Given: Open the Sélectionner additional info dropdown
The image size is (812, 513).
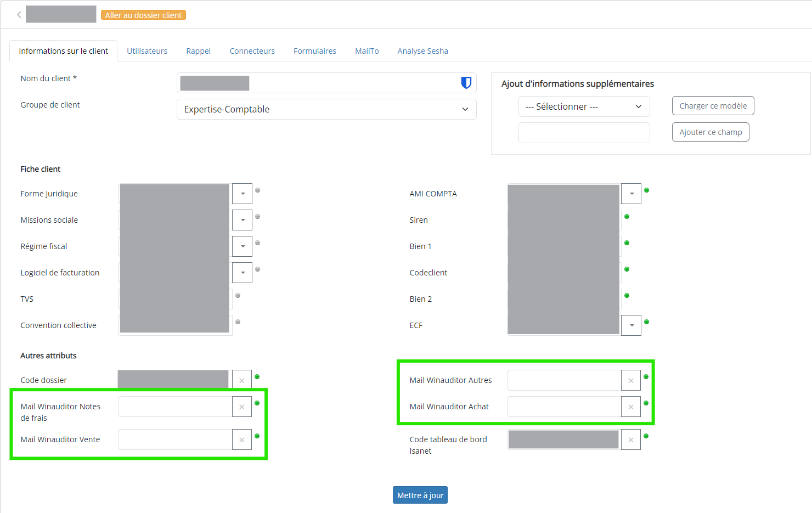Looking at the screenshot, I should [583, 106].
